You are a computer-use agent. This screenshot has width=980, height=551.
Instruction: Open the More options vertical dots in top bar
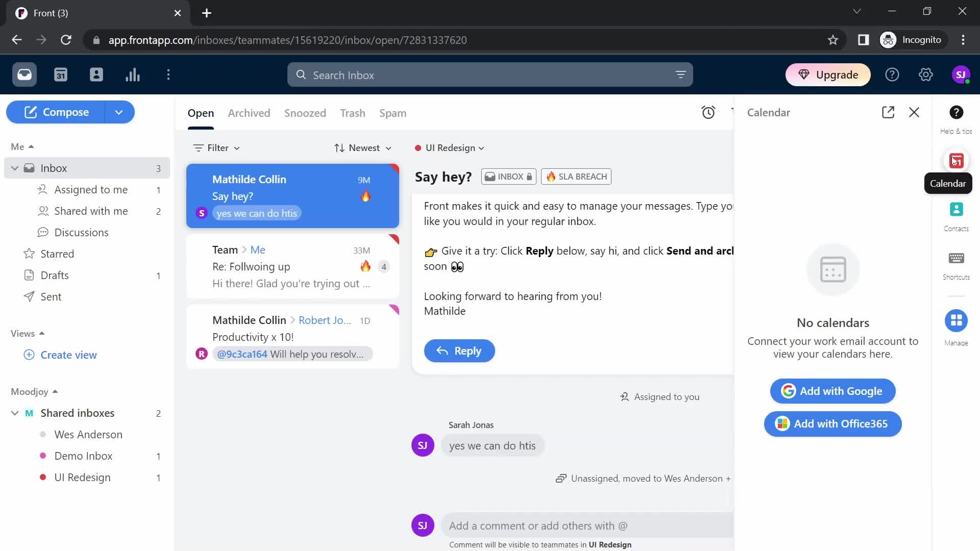168,75
